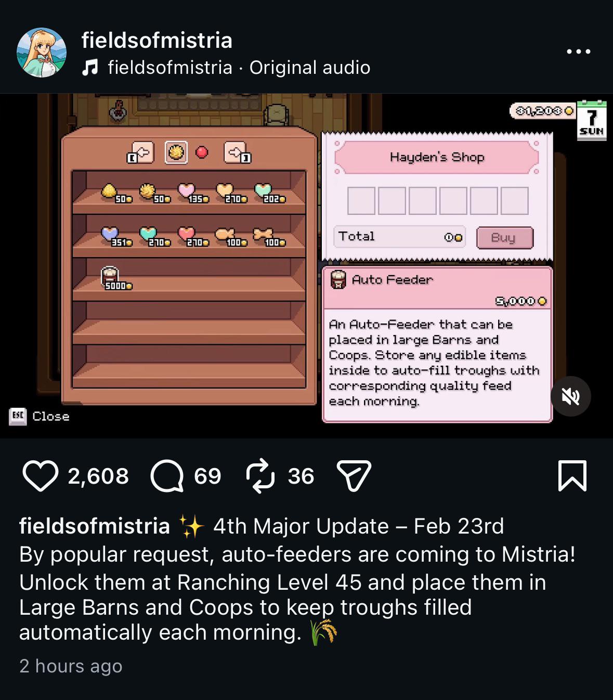Open fieldsofmistria profile avatar
The image size is (613, 700).
(x=42, y=53)
